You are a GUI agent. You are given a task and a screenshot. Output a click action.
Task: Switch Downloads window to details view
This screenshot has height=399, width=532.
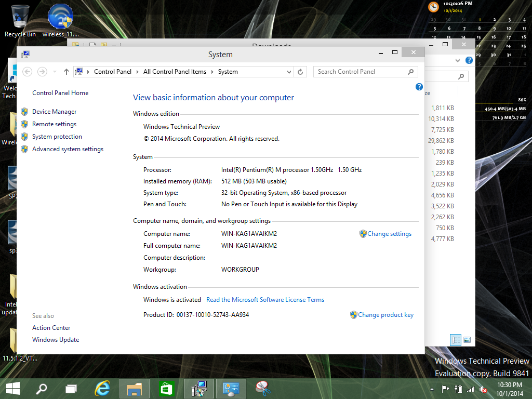[x=456, y=340]
